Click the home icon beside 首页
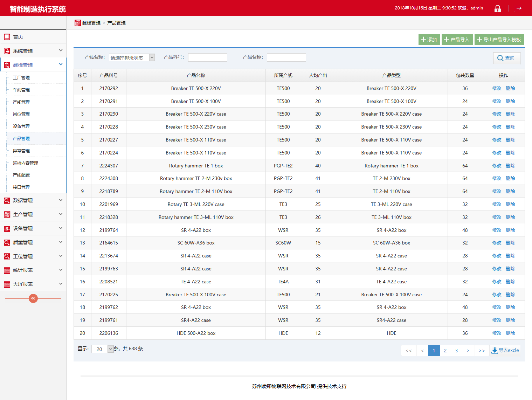532x400 pixels. coord(7,37)
